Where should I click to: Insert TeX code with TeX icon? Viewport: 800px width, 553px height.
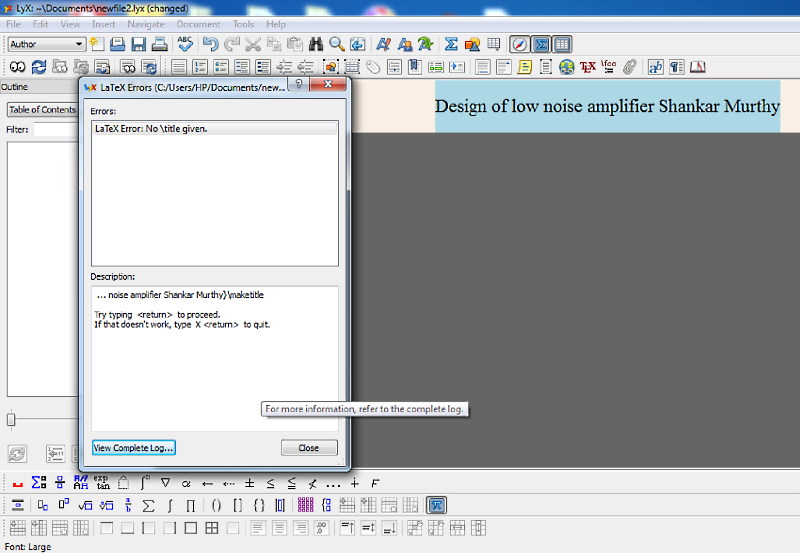tap(587, 67)
